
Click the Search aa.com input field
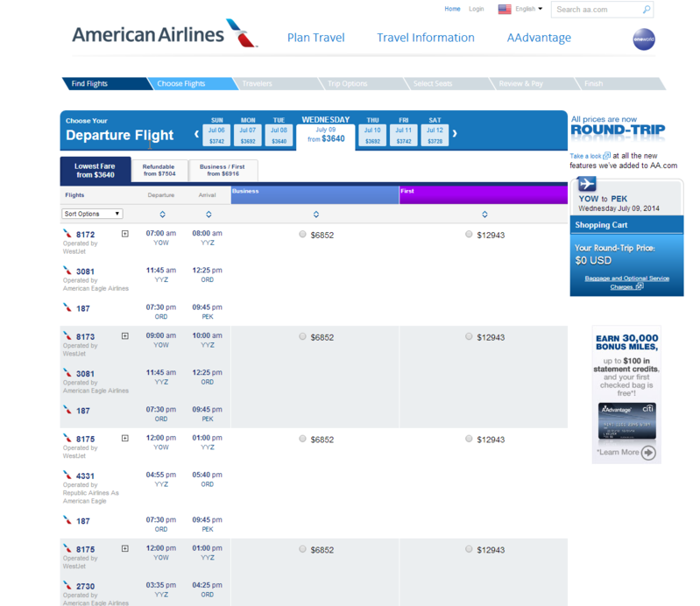tap(597, 10)
